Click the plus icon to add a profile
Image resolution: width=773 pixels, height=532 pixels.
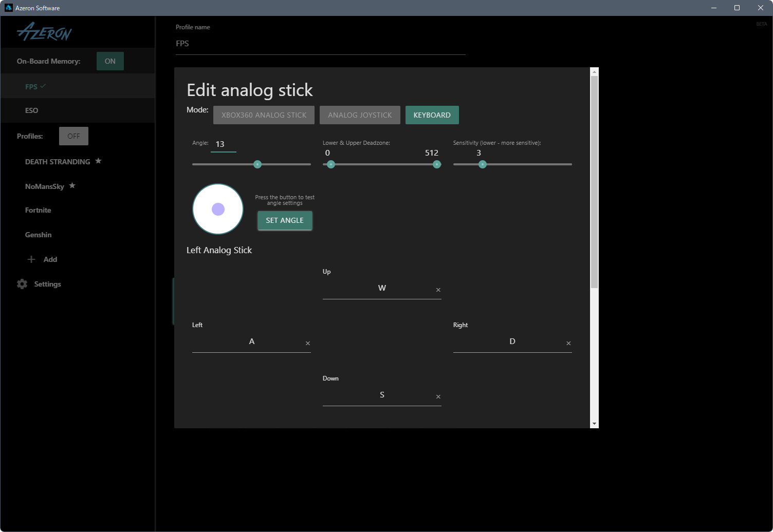[x=31, y=259]
